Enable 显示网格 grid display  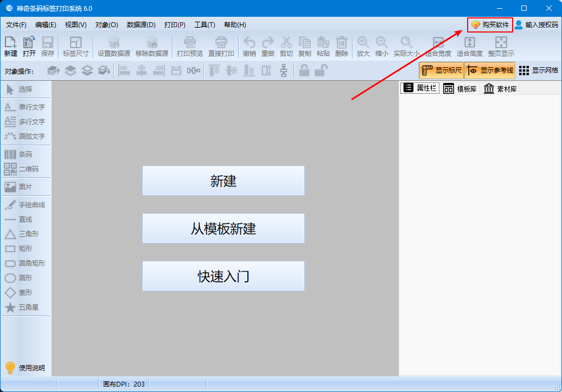(x=538, y=70)
